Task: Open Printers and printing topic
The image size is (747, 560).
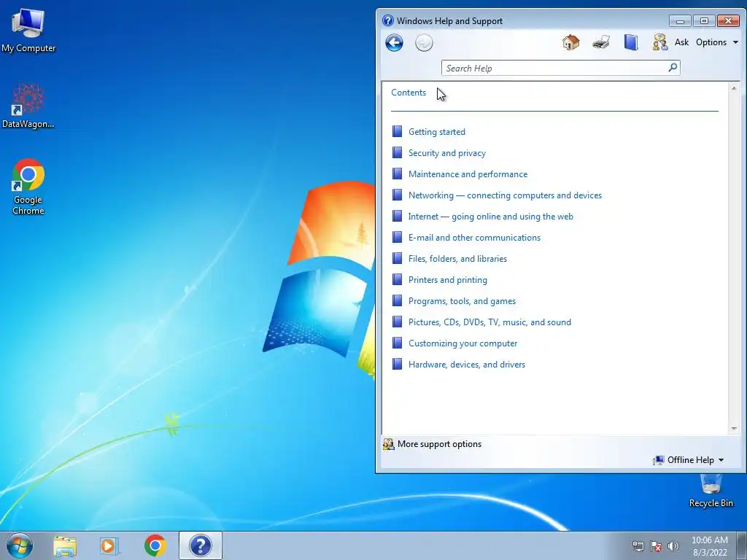Action: 448,280
